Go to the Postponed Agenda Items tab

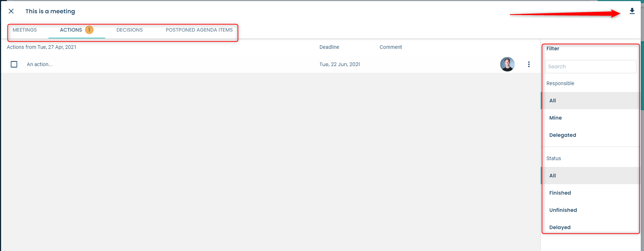pyautogui.click(x=199, y=30)
